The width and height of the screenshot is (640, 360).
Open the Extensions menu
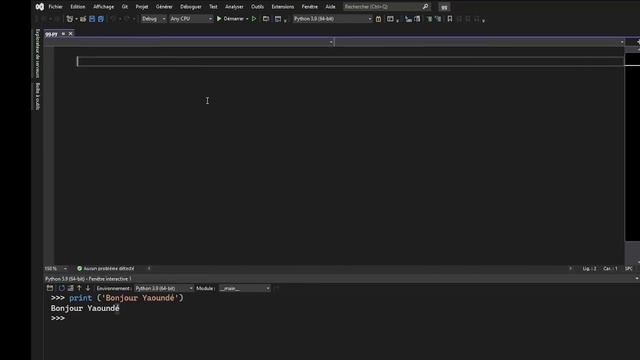click(x=282, y=7)
